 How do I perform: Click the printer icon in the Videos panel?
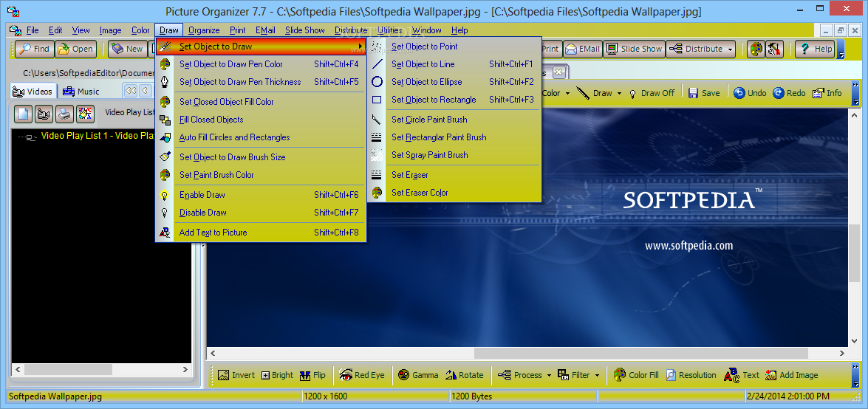65,114
